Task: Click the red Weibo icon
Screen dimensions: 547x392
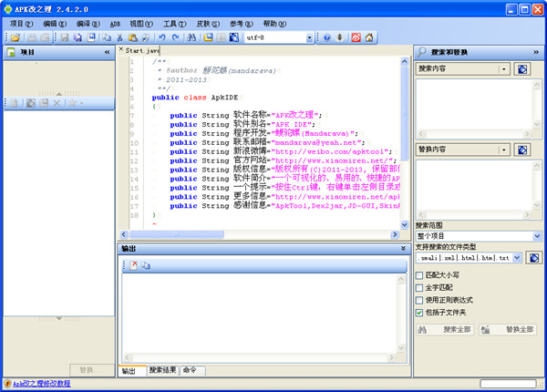Action: click(356, 37)
